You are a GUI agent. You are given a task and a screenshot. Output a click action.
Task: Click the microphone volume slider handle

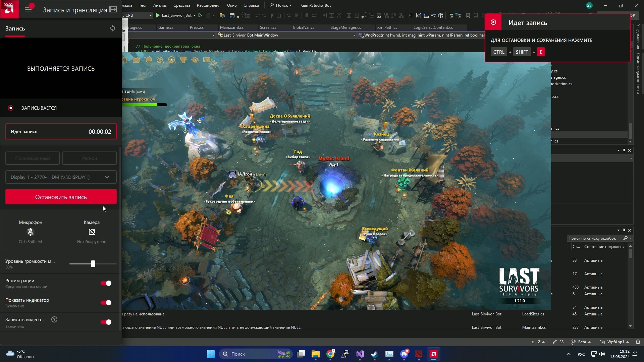(93, 264)
